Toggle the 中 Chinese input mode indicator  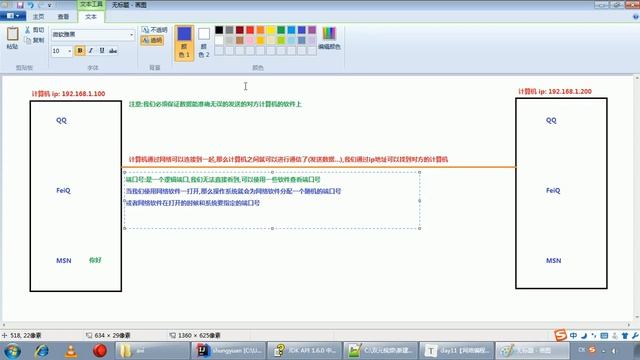[573, 336]
